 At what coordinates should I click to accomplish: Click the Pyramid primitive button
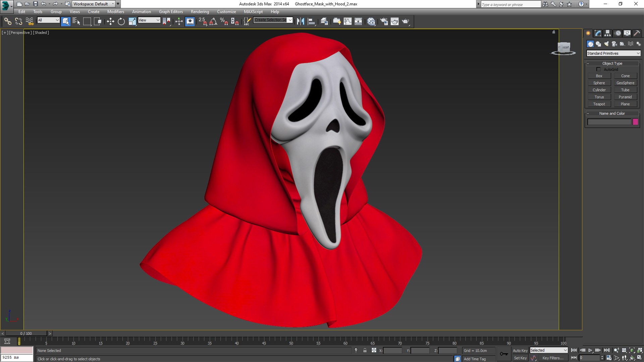[625, 97]
